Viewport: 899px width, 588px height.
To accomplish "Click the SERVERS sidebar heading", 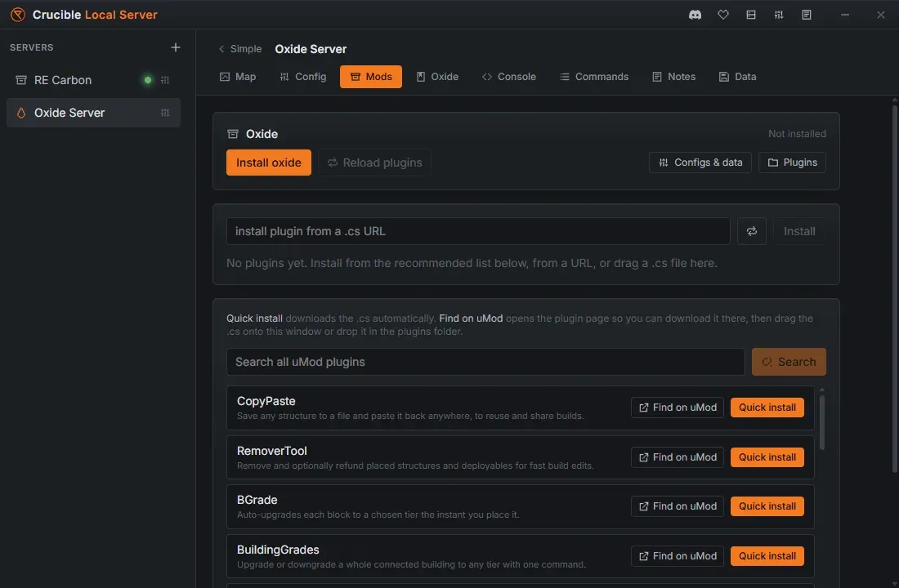I will (x=32, y=47).
